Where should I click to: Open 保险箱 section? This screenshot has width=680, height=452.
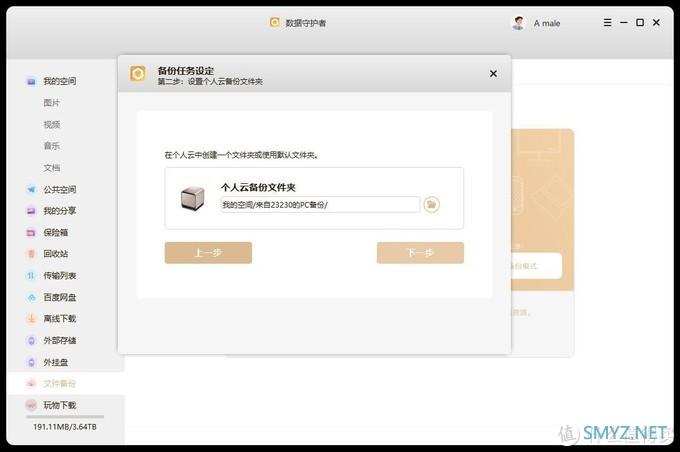(x=56, y=233)
